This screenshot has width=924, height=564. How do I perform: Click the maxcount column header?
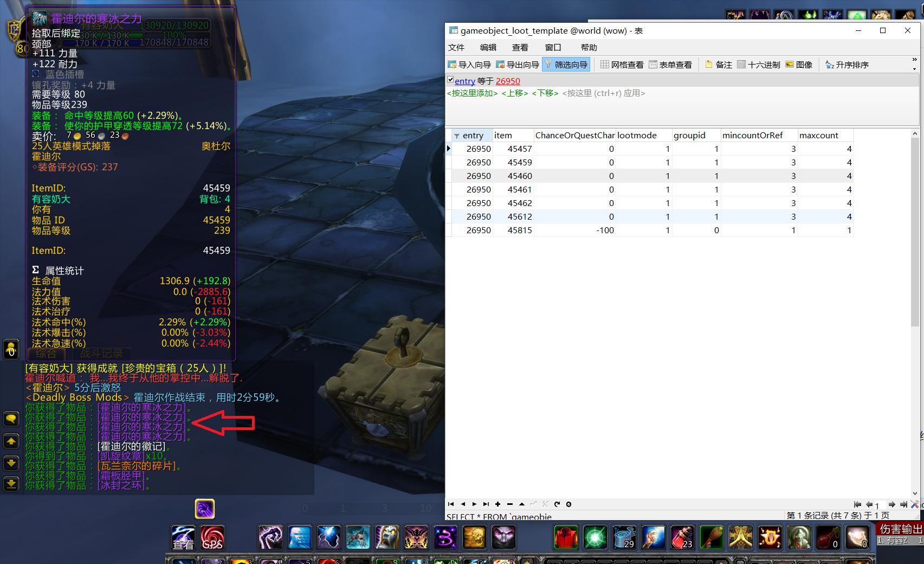pyautogui.click(x=825, y=136)
